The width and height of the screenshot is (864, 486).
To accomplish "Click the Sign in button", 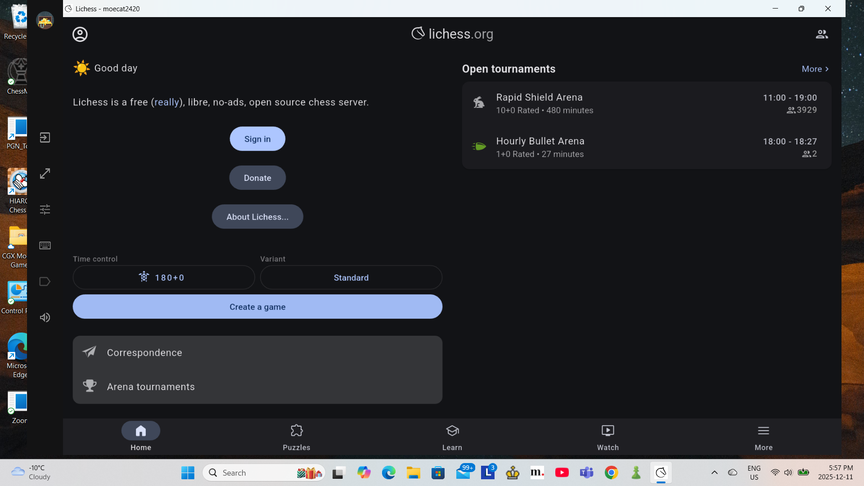I will coord(257,139).
